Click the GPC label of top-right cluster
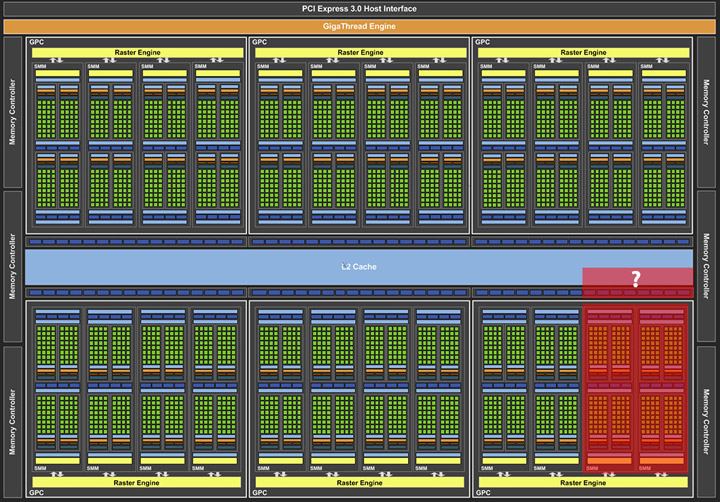Image resolution: width=720 pixels, height=502 pixels. pos(483,43)
